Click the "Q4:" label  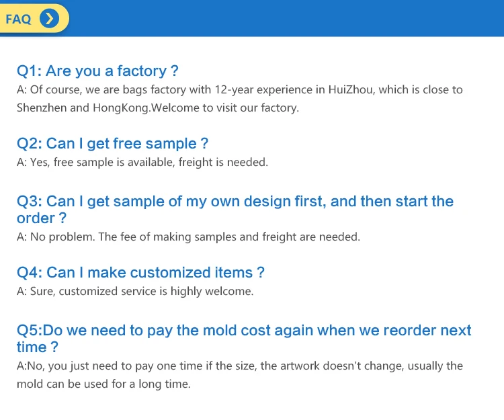29,272
